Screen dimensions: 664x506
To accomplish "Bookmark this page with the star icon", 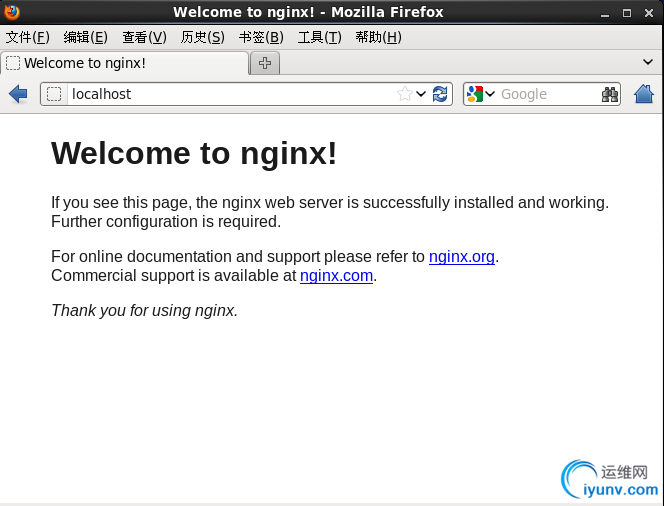I will pos(404,94).
